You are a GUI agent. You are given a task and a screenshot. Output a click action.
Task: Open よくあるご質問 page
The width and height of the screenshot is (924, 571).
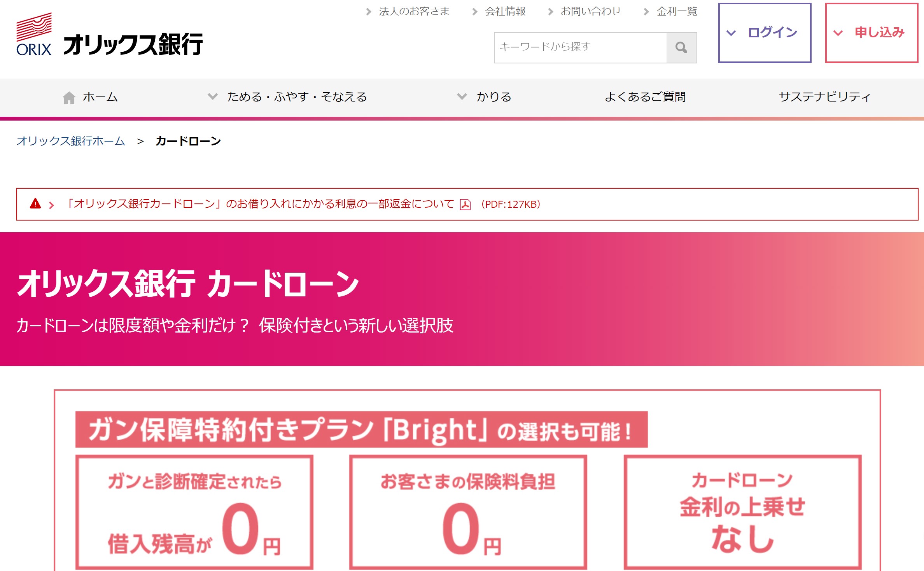pos(645,96)
